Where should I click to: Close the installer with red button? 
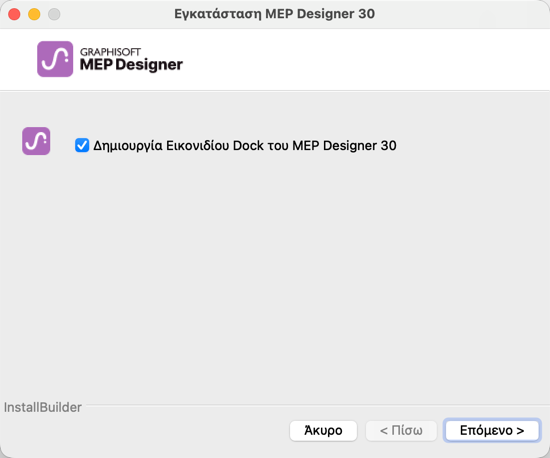[x=14, y=14]
